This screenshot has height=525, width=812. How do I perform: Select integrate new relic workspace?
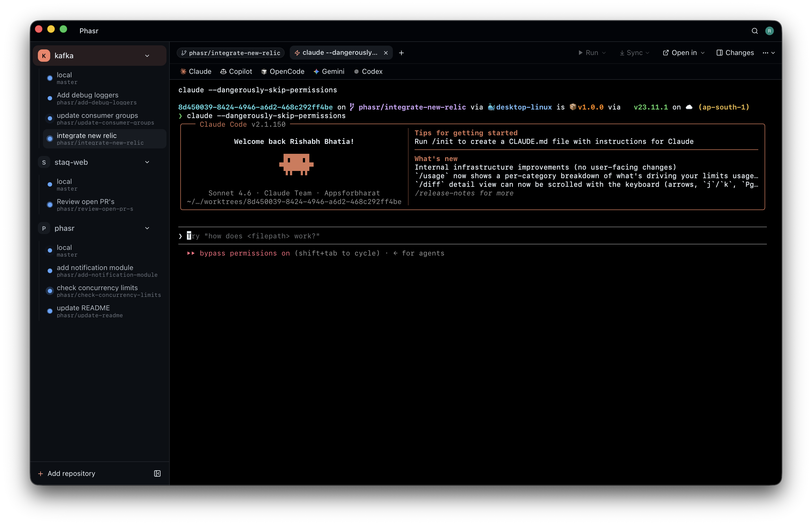coord(104,139)
